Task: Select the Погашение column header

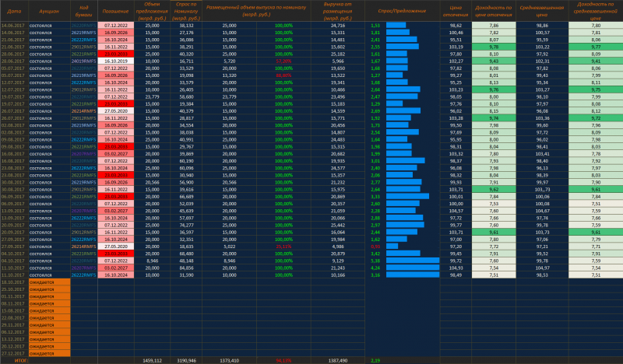Action: [x=115, y=12]
